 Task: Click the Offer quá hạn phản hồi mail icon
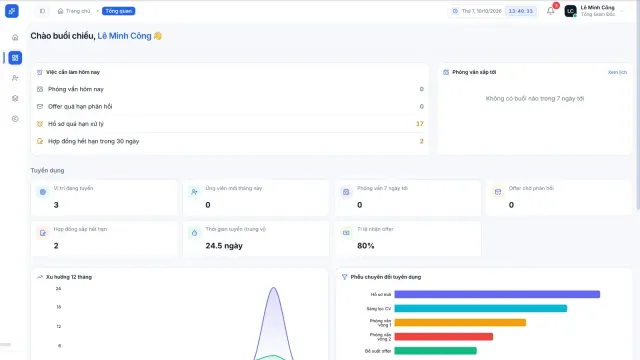tap(40, 107)
